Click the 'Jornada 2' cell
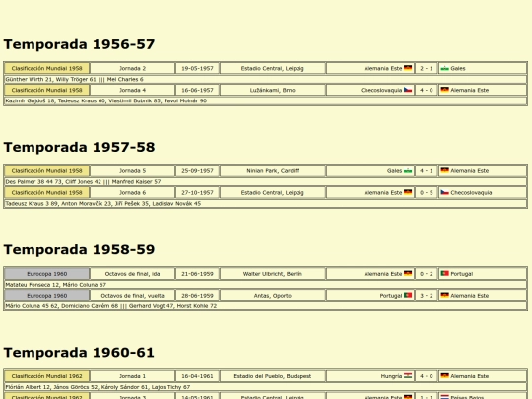Viewport: 532px width, 399px height. tap(132, 68)
